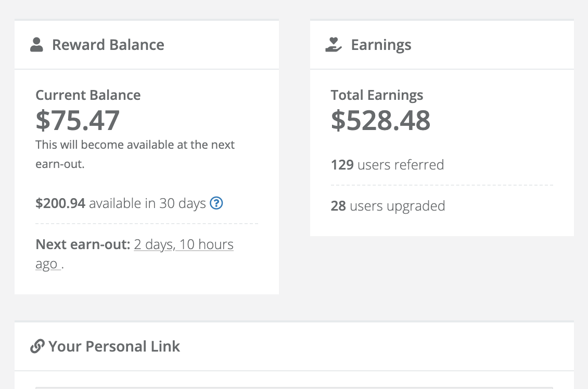Select the 28 users upgraded line
Image resolution: width=588 pixels, height=389 pixels.
(388, 206)
